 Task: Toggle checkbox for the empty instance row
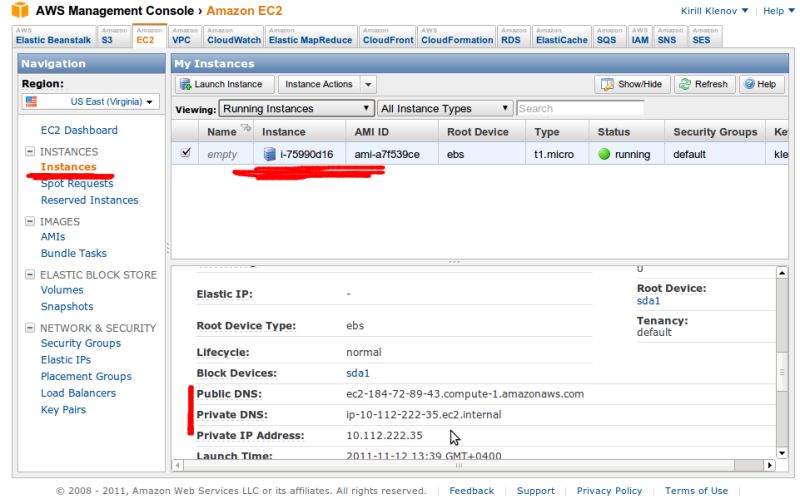pos(186,153)
